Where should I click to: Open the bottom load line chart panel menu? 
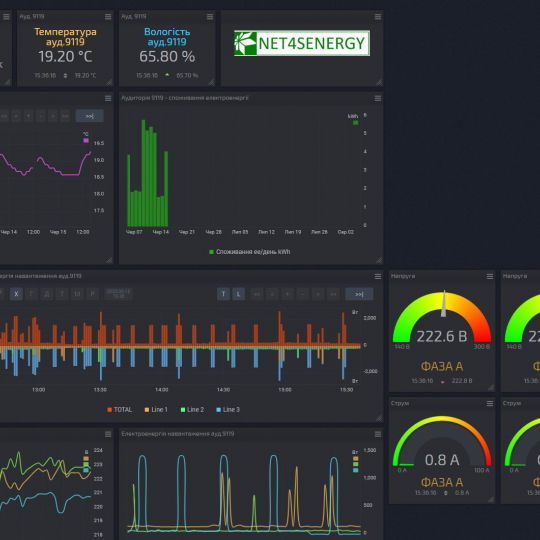point(378,434)
